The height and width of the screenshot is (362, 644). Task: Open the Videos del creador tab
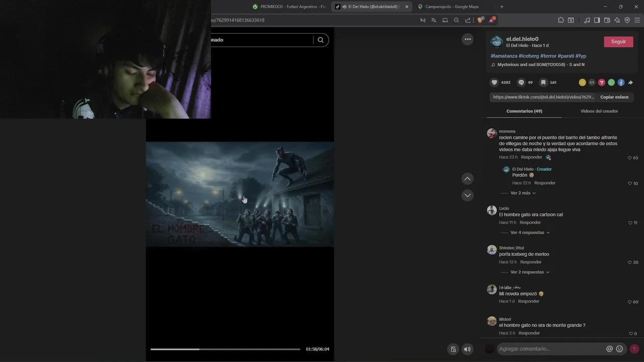point(599,111)
